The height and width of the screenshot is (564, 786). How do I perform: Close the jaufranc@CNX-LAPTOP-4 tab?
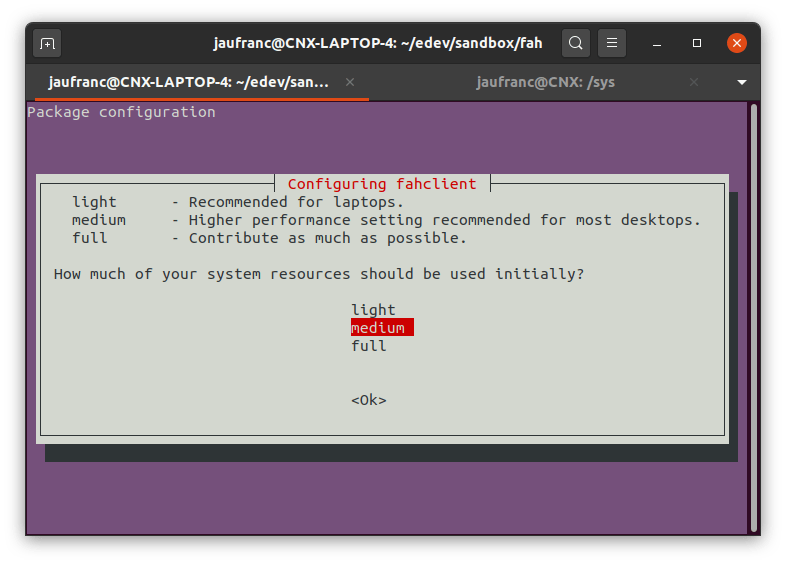click(x=350, y=82)
